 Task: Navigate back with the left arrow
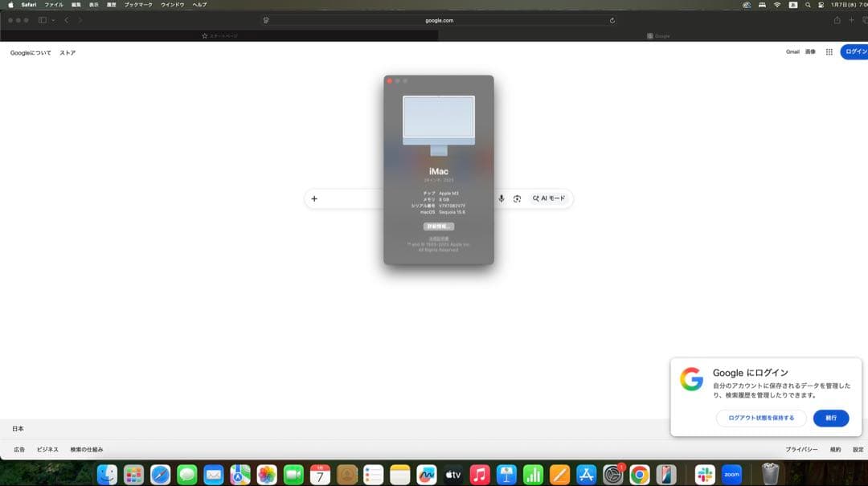coord(65,20)
